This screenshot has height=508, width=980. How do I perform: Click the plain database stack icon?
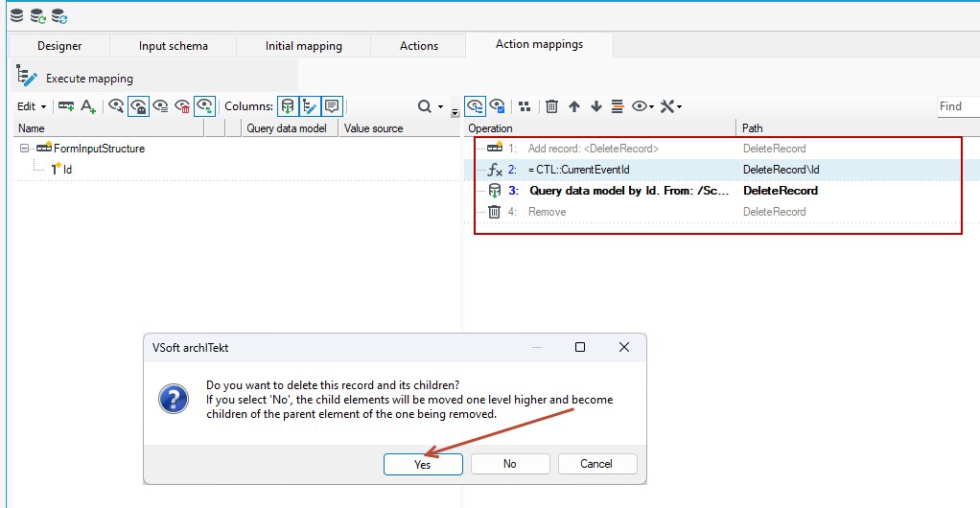pos(17,15)
